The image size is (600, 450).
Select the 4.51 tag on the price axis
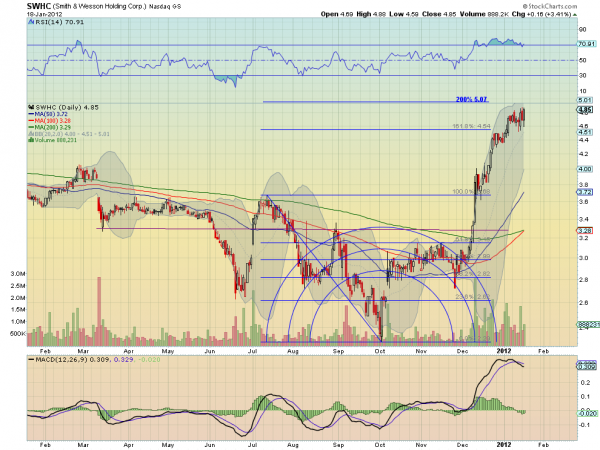585,132
